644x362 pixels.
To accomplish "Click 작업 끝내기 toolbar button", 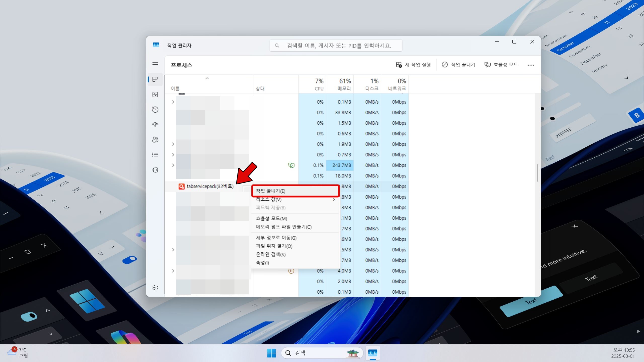I will 458,65.
